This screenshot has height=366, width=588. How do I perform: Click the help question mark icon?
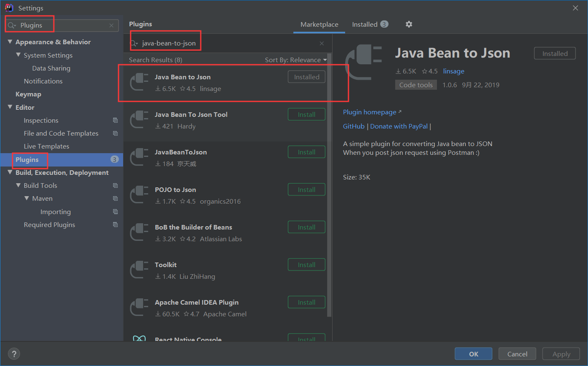pos(14,353)
